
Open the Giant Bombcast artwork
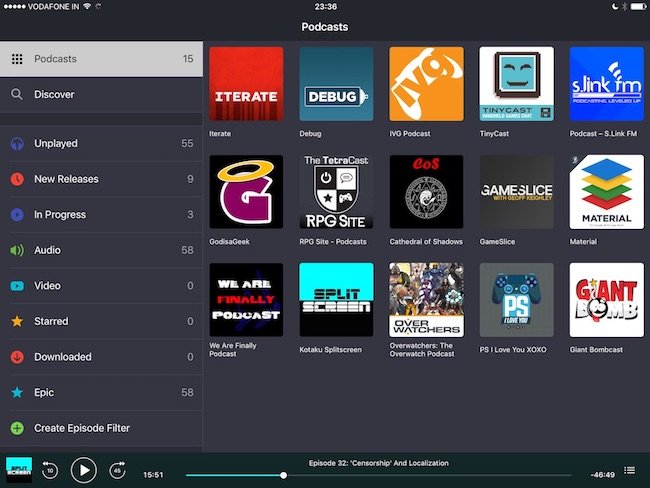606,300
